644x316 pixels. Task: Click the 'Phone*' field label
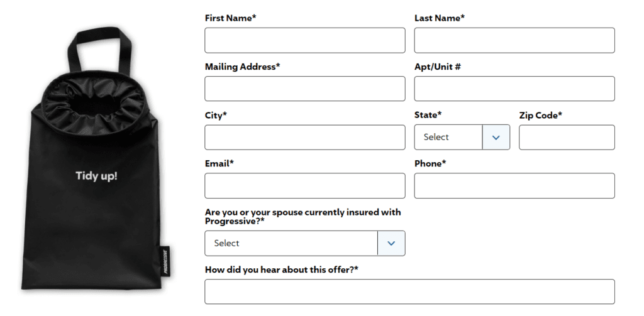430,163
